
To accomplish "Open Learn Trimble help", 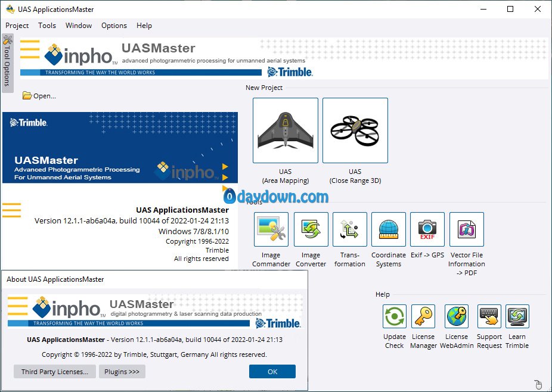I will point(517,316).
